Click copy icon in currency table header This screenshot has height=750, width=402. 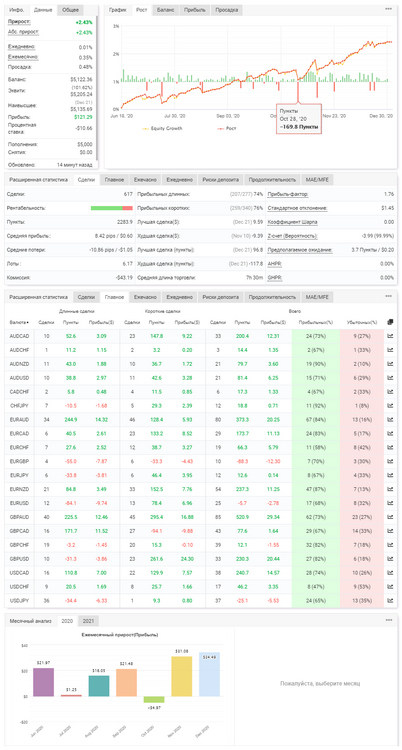pyautogui.click(x=390, y=322)
